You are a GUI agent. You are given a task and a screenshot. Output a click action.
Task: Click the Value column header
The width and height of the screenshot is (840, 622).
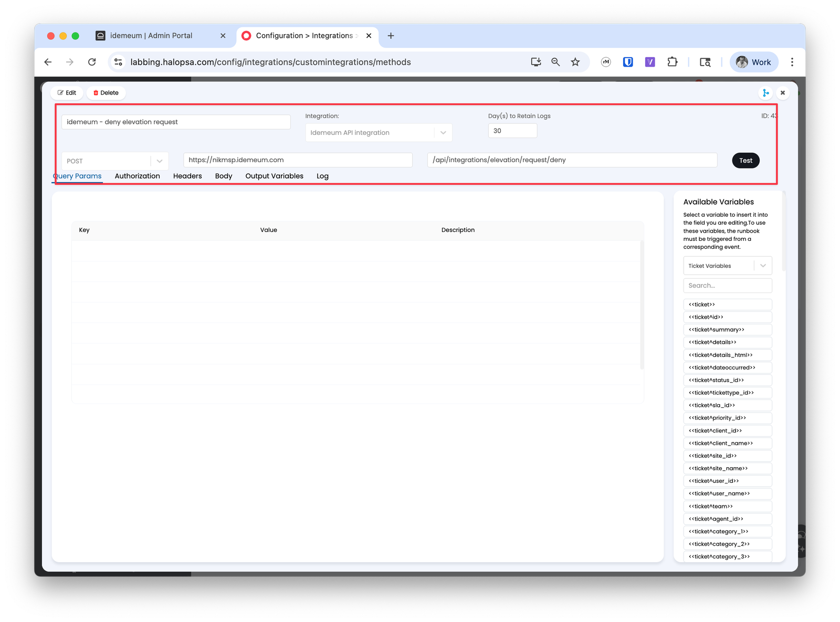click(x=268, y=230)
